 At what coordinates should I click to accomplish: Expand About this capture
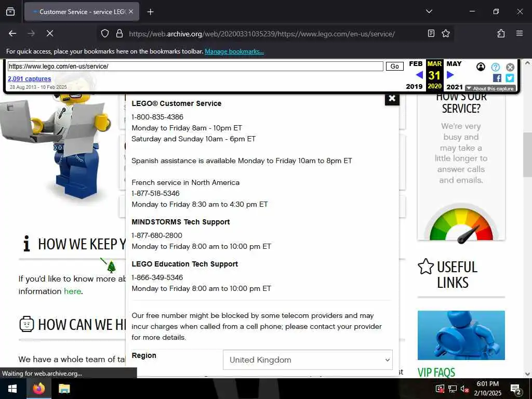[x=490, y=88]
